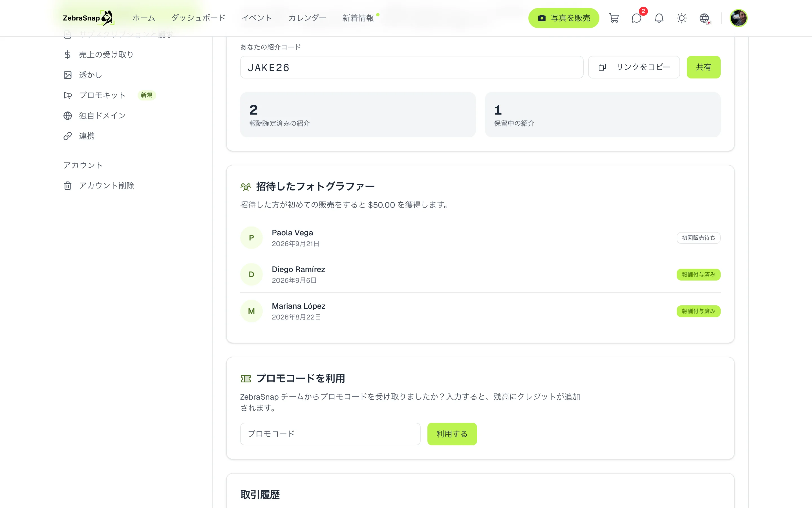Image resolution: width=812 pixels, height=508 pixels.
Task: Click the JAKE26 referral code field
Action: pyautogui.click(x=412, y=67)
